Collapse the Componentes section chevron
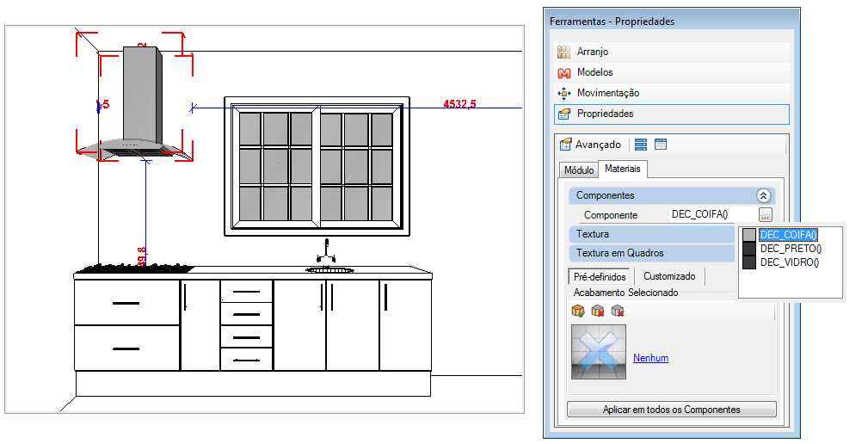Viewport: 868px width, 444px height. coord(763,195)
